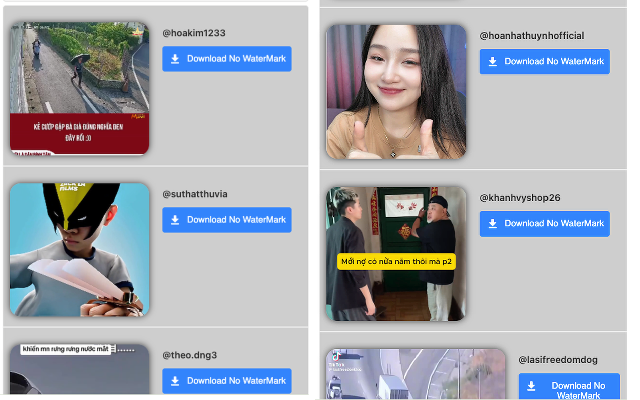
Task: Select the username @hoakim1233
Action: [x=194, y=33]
